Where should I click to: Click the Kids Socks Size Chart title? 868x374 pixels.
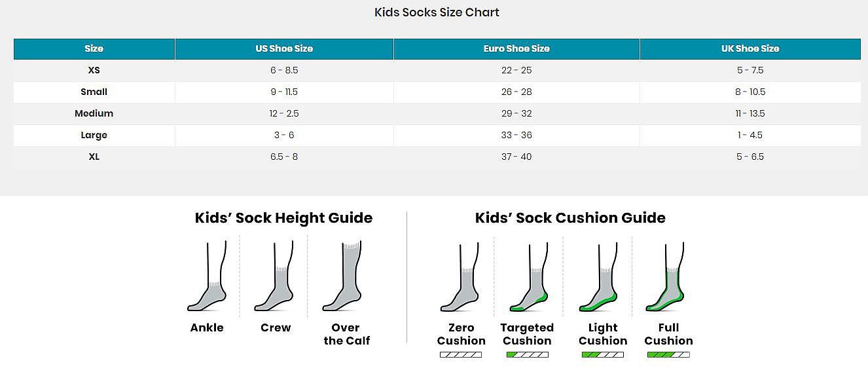(x=437, y=12)
